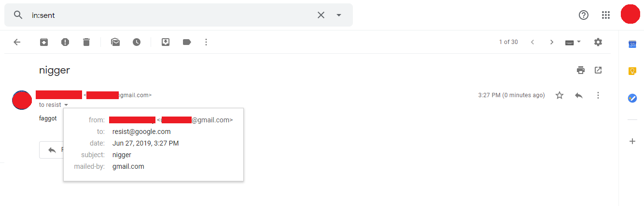Collapse the 'to resist' details arrow

coord(66,105)
